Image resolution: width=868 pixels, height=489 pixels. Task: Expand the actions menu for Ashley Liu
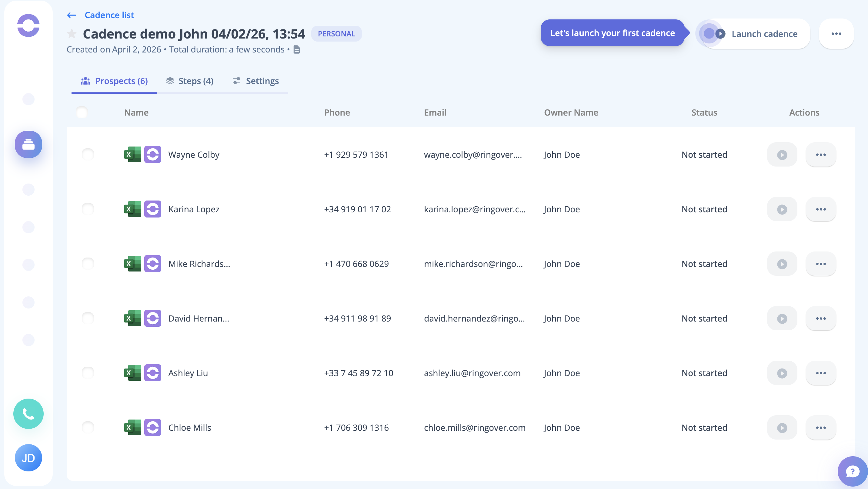coord(820,373)
